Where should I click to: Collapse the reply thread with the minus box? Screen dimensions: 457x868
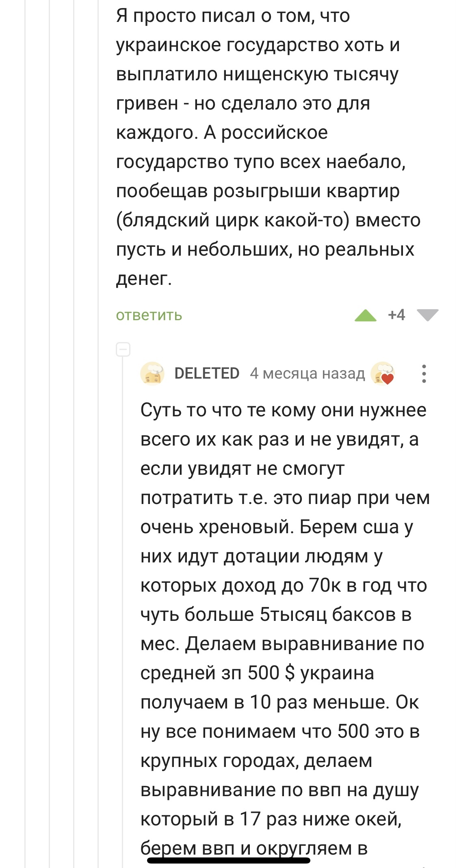click(123, 349)
